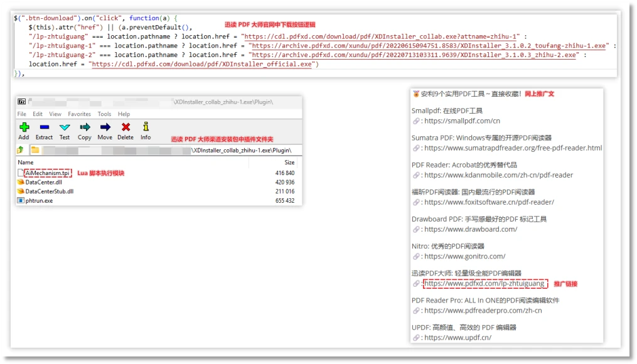
Task: Select the AiMechanism.tpi file name
Action: pyautogui.click(x=47, y=173)
